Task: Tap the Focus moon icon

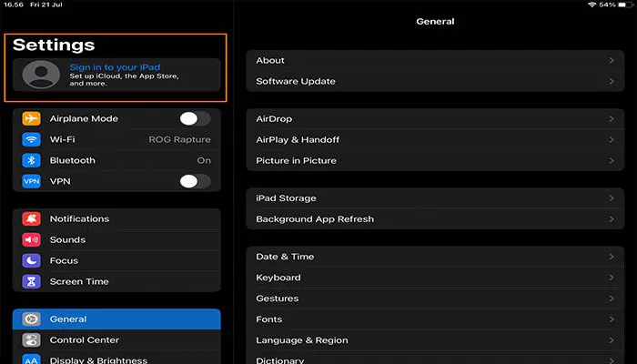Action: point(33,261)
